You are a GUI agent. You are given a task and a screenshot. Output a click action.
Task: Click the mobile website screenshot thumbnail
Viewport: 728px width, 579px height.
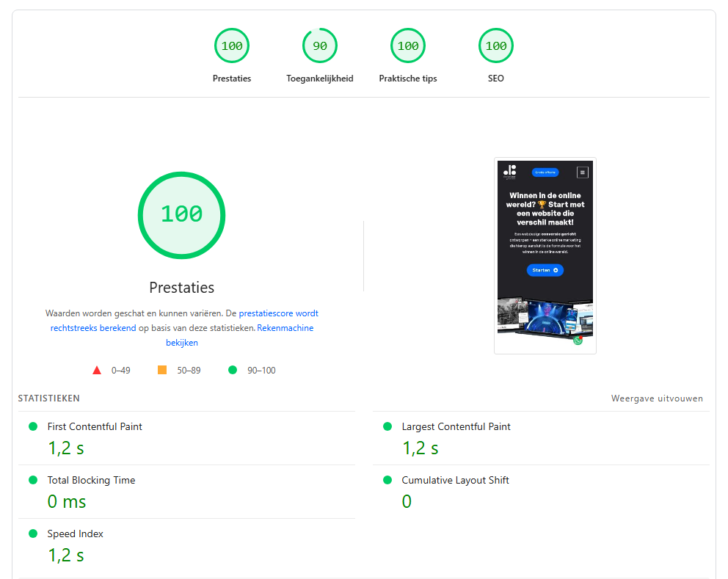tap(545, 255)
